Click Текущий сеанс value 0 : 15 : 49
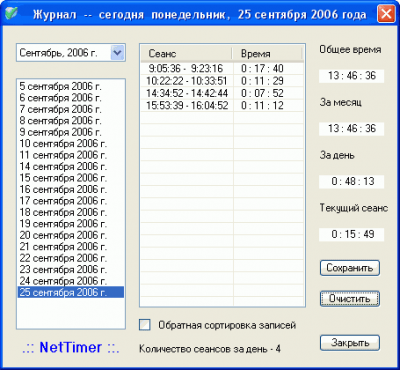 pyautogui.click(x=352, y=234)
